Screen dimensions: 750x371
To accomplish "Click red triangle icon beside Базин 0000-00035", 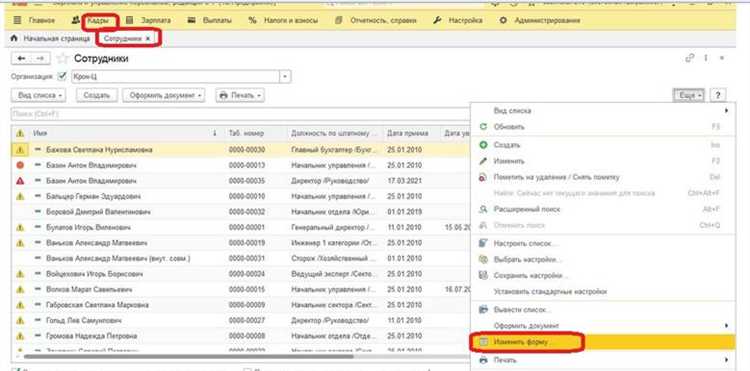I will point(20,181).
